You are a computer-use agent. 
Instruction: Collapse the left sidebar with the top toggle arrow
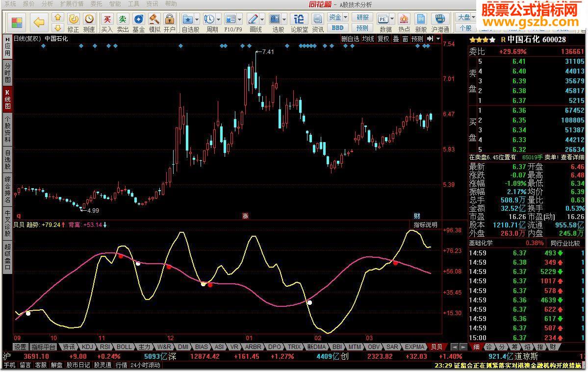pos(7,39)
